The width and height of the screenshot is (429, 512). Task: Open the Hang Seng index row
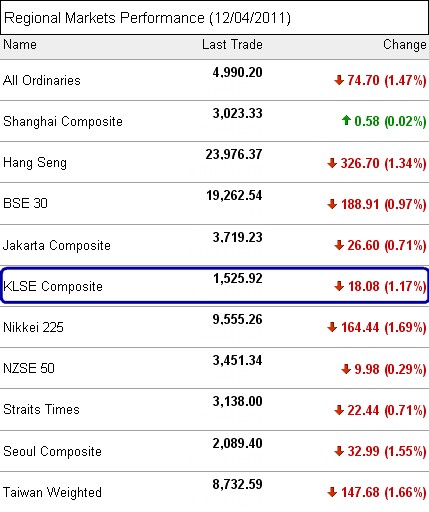(x=214, y=162)
